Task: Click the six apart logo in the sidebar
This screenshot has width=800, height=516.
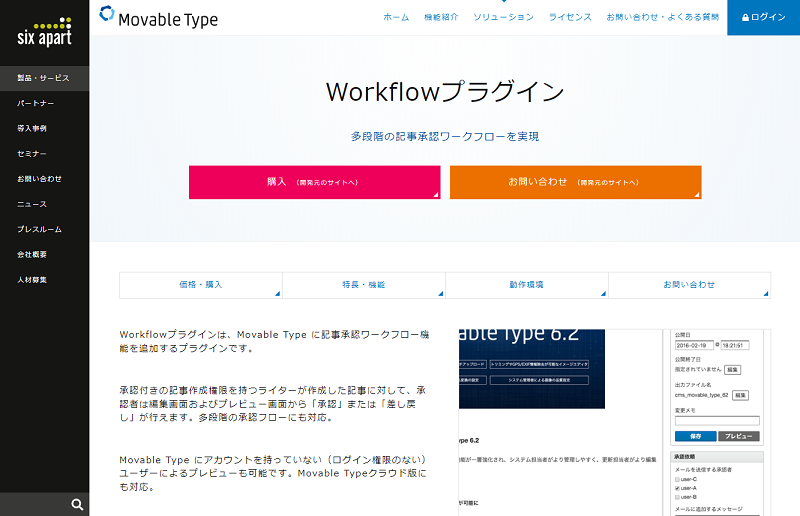Action: (x=44, y=32)
